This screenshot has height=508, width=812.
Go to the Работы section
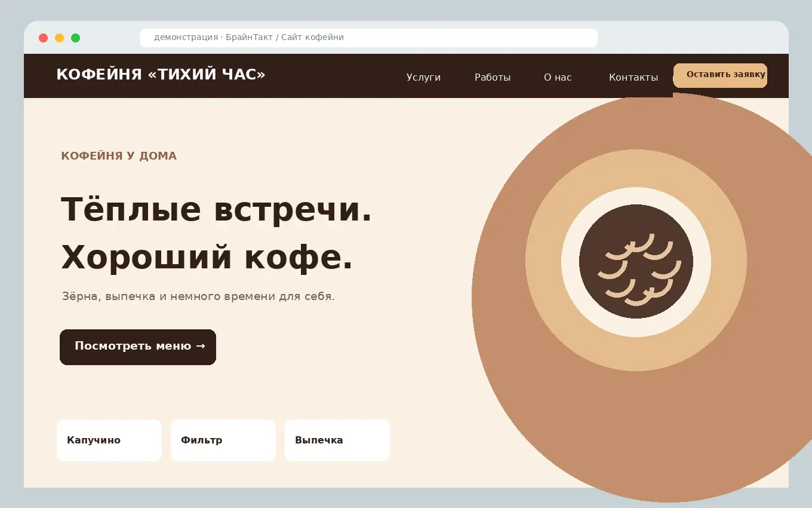click(x=493, y=77)
